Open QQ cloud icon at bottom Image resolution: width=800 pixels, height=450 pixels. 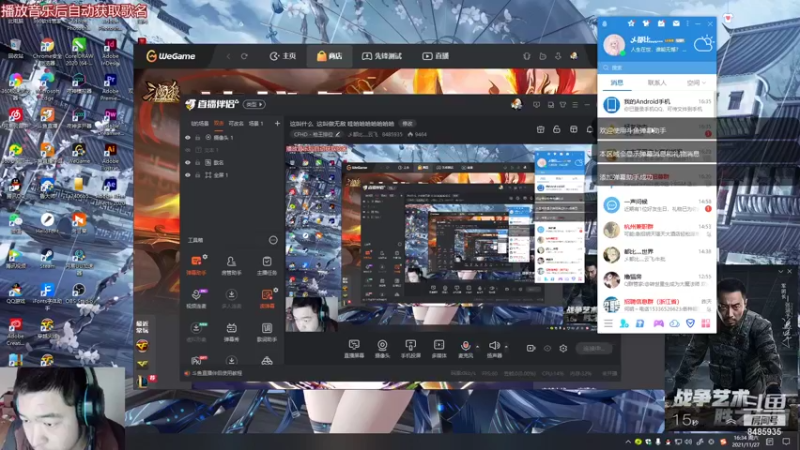[674, 323]
